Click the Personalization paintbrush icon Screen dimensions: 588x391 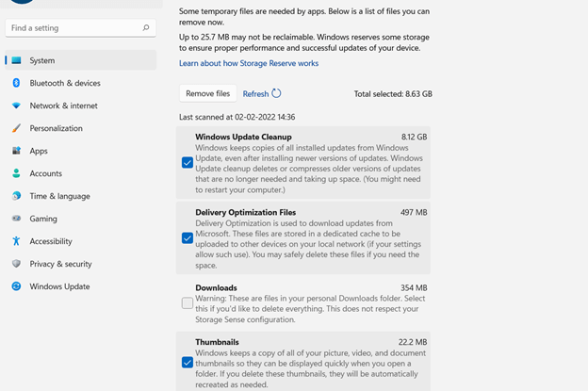(x=16, y=128)
